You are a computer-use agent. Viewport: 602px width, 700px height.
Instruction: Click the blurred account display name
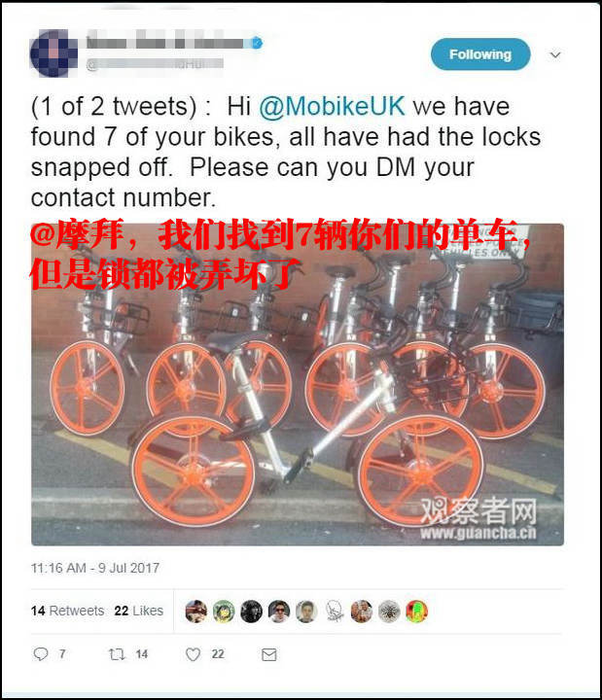(169, 43)
